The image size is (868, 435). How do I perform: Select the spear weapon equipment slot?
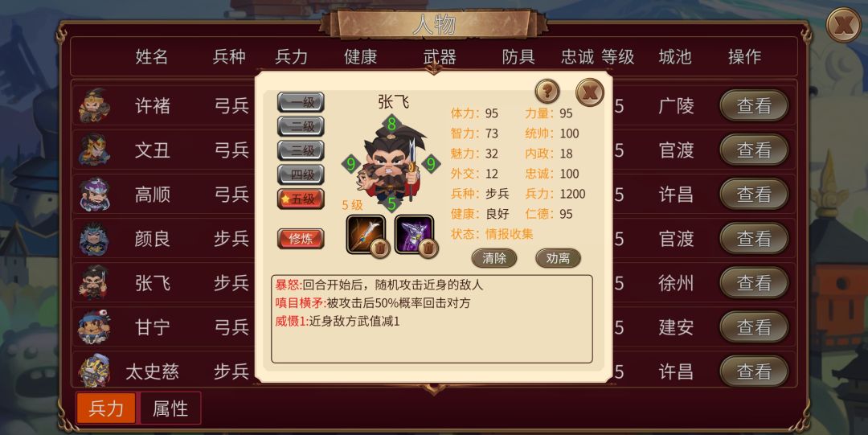coord(366,235)
